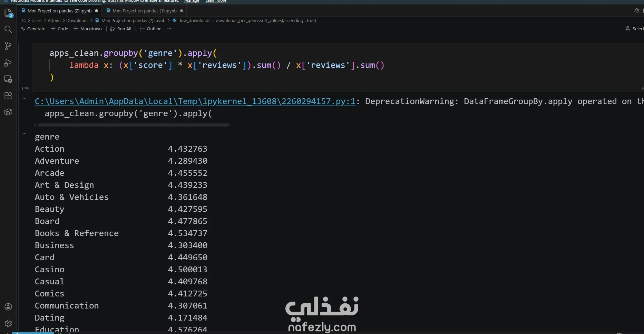Click the lambda line in the code cell

pyautogui.click(x=227, y=65)
